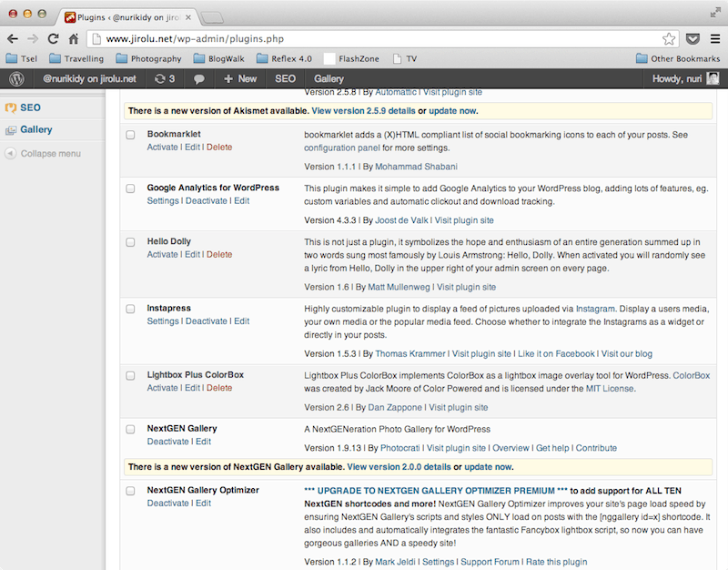Check the NextGEN Gallery plugin checkbox
Screen dimensions: 728x570
[132, 429]
